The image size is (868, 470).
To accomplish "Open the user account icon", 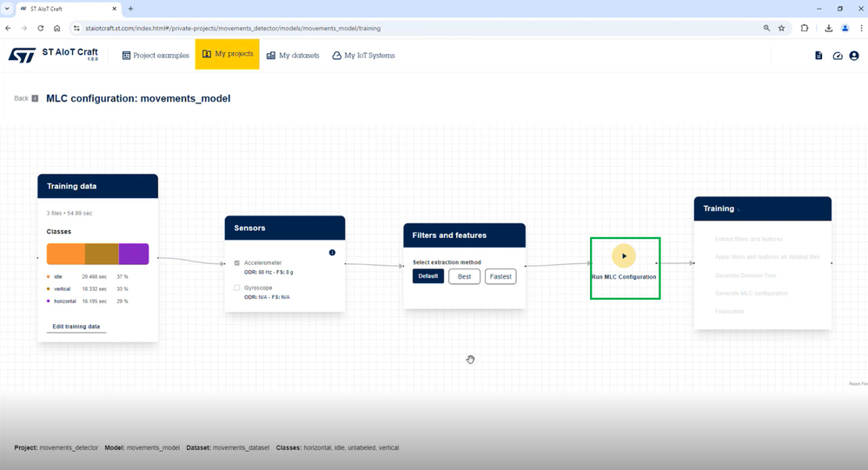I will (x=854, y=56).
